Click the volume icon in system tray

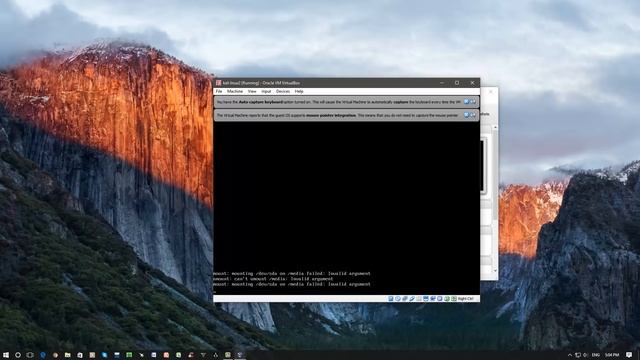point(585,355)
